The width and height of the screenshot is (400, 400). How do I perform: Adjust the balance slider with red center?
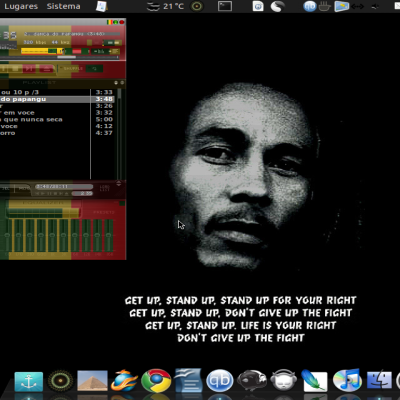pos(77,51)
